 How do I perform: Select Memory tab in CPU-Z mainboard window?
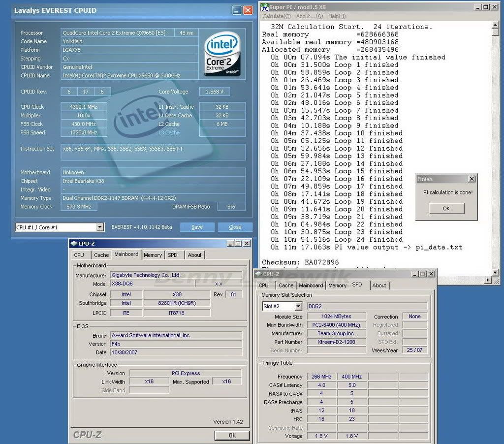click(x=153, y=255)
